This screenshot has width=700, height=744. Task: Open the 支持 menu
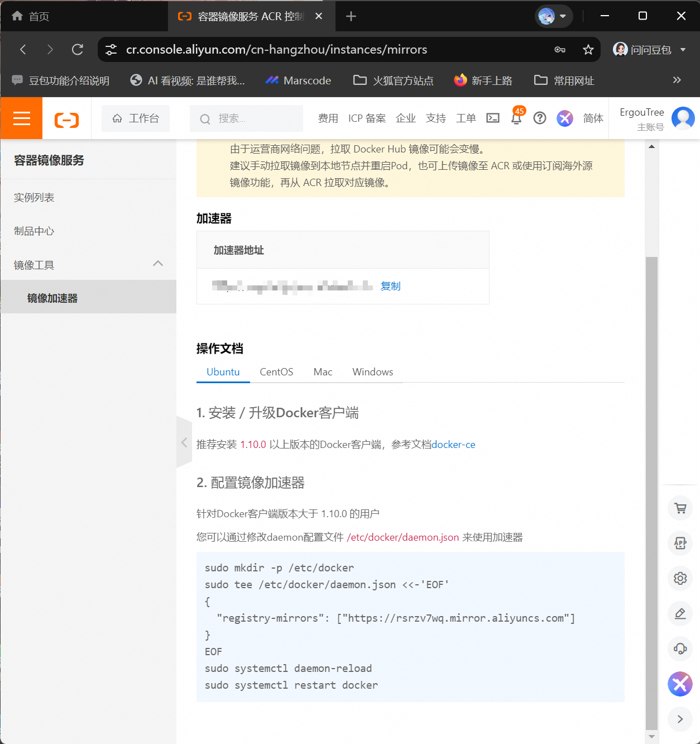(x=436, y=118)
